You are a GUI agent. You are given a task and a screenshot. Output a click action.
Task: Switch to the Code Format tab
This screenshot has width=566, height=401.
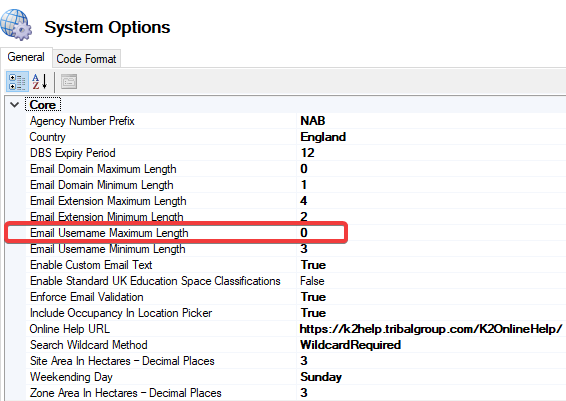coord(86,59)
